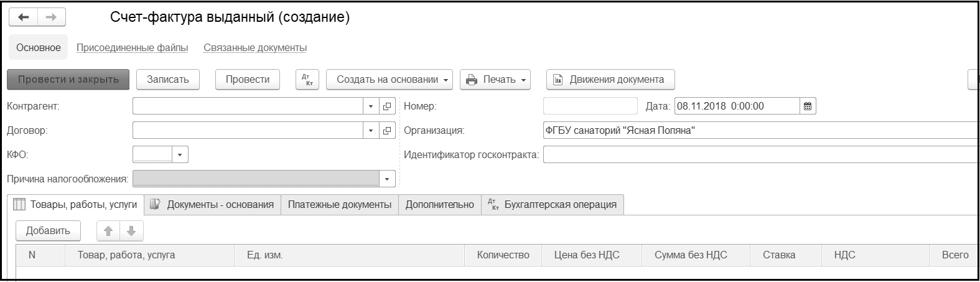Expand the Договор dropdown list
This screenshot has height=282, width=980.
pyautogui.click(x=371, y=131)
